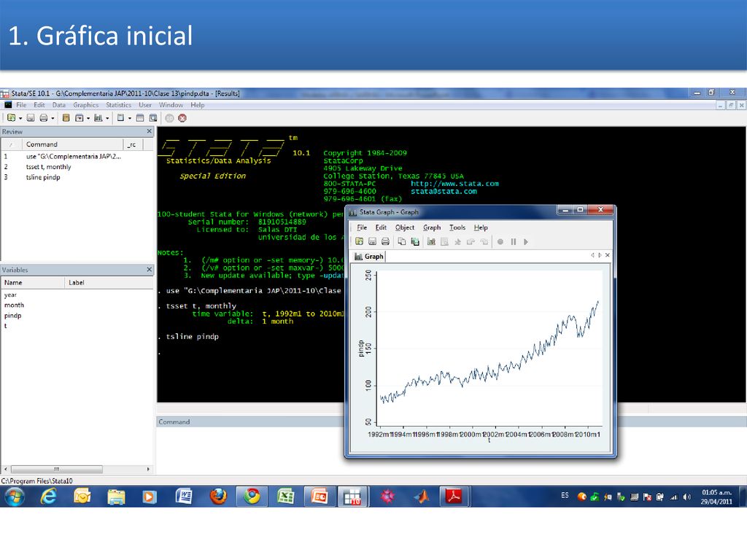This screenshot has height=560, width=747.
Task: Click Save icon in main Stata toolbar
Action: [x=31, y=117]
